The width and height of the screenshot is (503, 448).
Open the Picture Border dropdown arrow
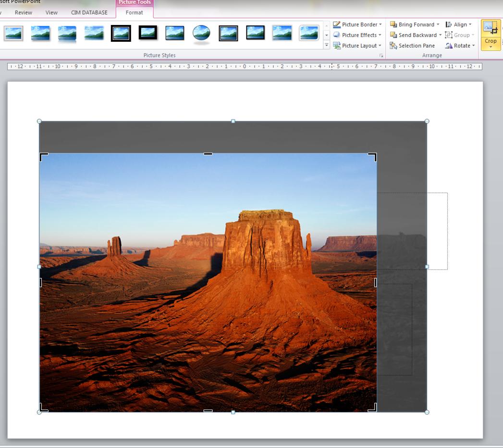pos(380,25)
